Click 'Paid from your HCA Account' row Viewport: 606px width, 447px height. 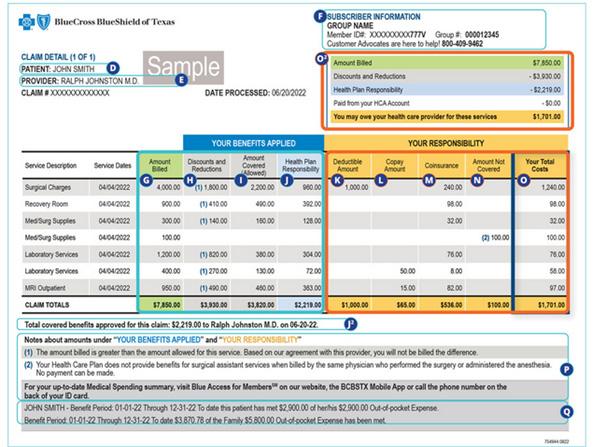click(447, 103)
